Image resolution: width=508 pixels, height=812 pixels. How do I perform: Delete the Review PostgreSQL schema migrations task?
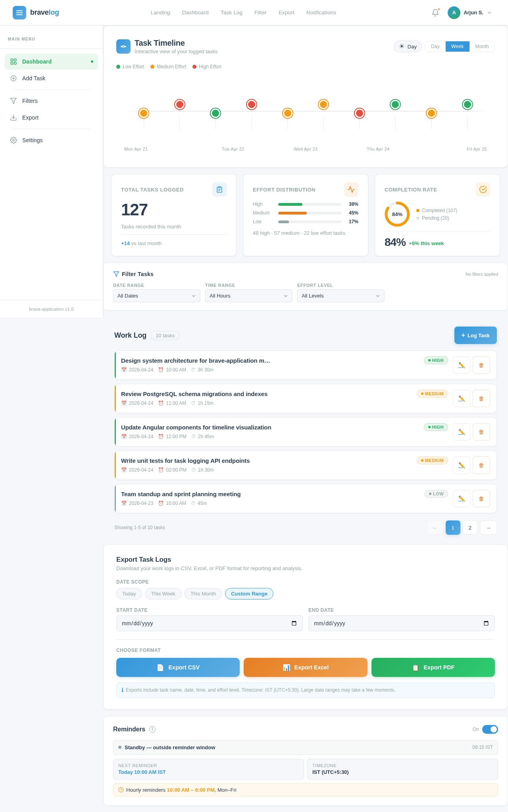481,398
